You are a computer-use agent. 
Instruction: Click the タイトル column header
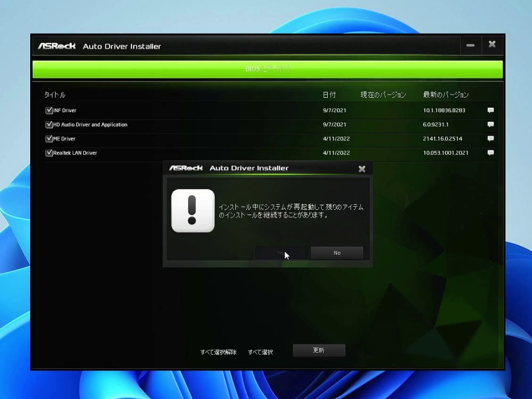[x=55, y=95]
